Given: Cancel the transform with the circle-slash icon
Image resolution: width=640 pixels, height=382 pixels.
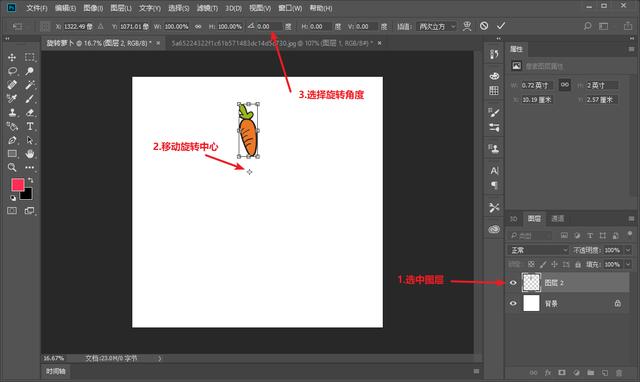Looking at the screenshot, I should 484,26.
